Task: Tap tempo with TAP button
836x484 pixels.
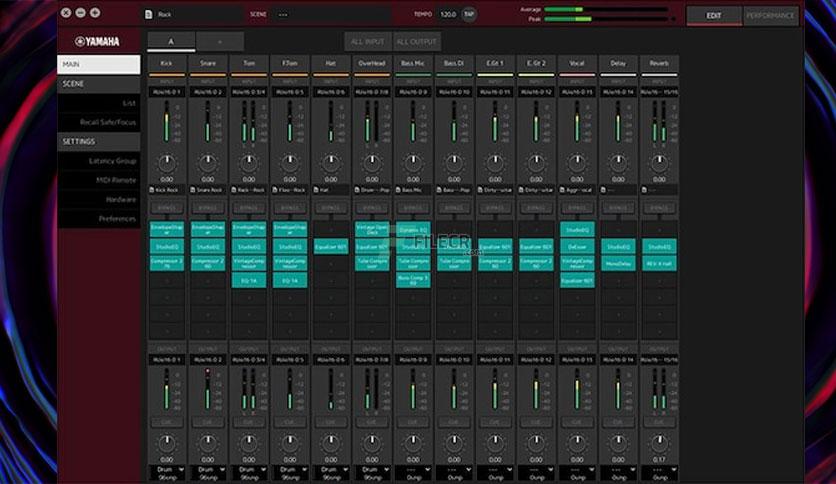Action: [469, 14]
